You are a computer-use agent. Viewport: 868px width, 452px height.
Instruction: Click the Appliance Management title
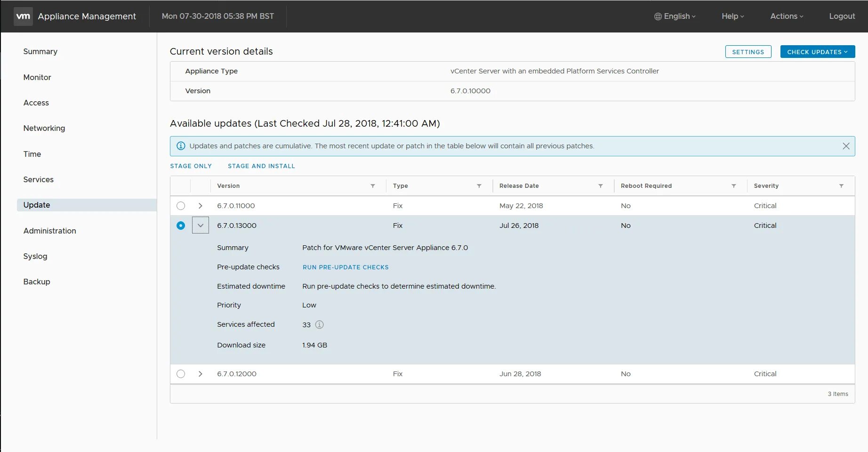pyautogui.click(x=87, y=16)
